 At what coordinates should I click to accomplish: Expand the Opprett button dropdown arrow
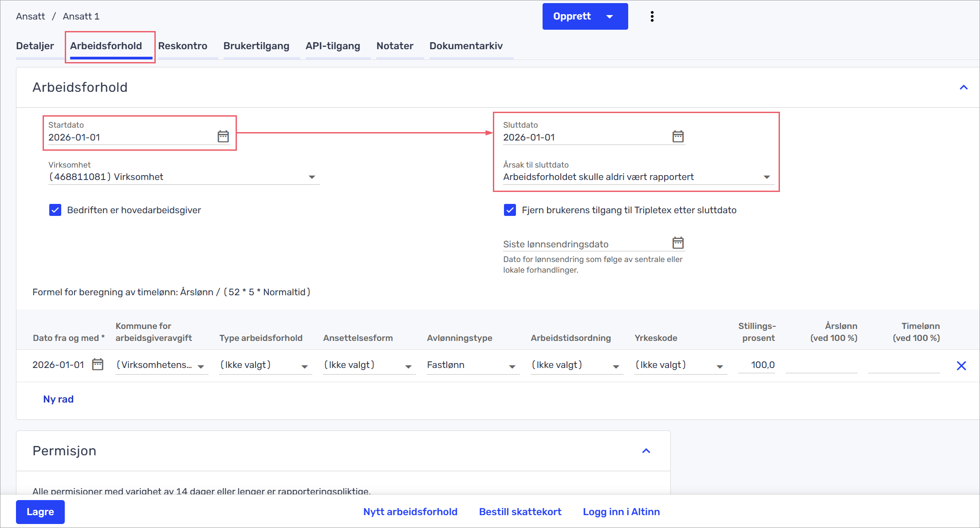tap(610, 17)
